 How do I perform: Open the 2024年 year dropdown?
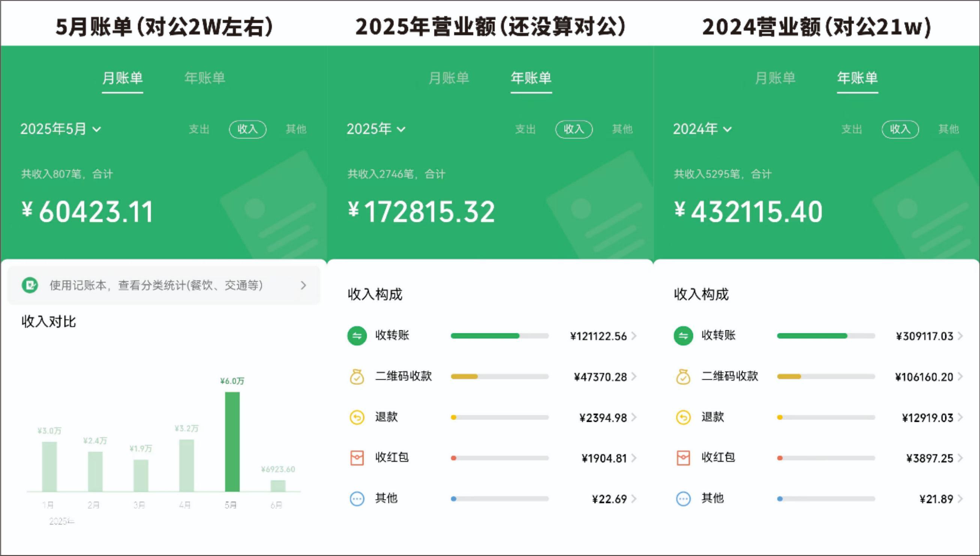[x=703, y=129]
